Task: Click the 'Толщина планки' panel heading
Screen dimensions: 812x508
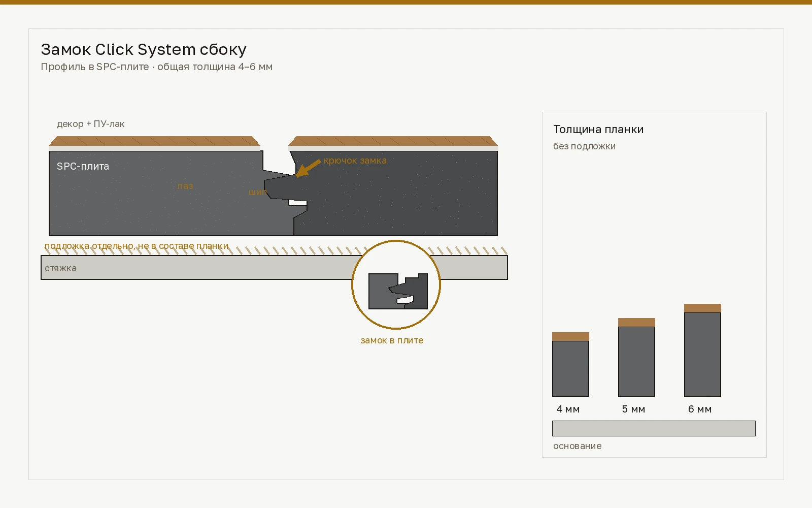Action: tap(598, 129)
